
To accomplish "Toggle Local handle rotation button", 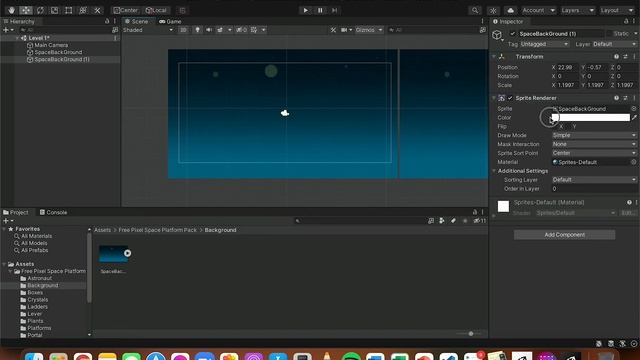I will click(x=156, y=10).
